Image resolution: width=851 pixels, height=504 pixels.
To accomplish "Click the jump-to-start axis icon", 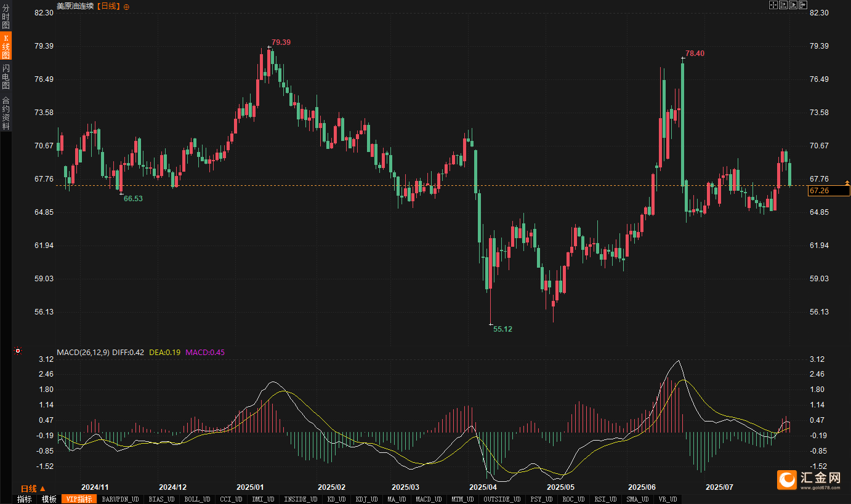I will pyautogui.click(x=783, y=5).
